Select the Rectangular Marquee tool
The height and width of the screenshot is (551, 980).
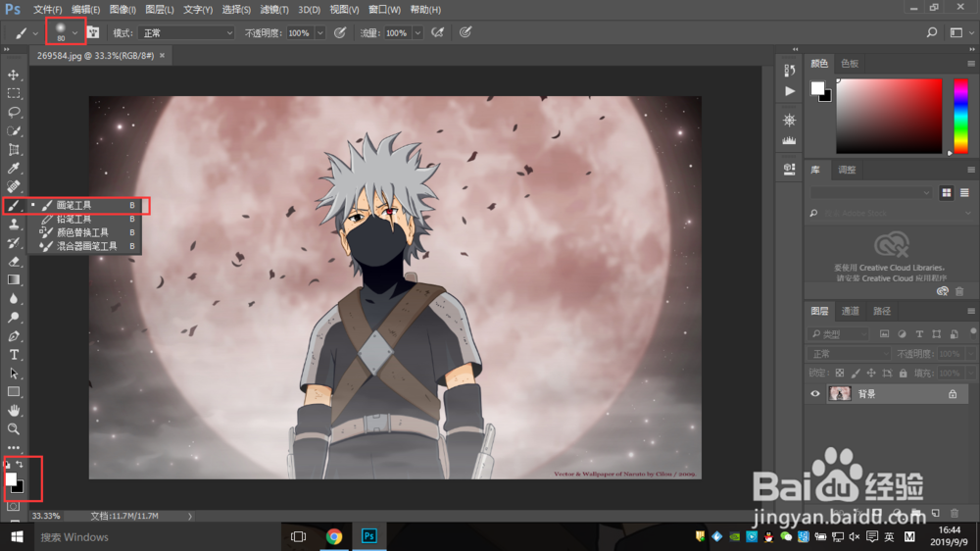13,94
